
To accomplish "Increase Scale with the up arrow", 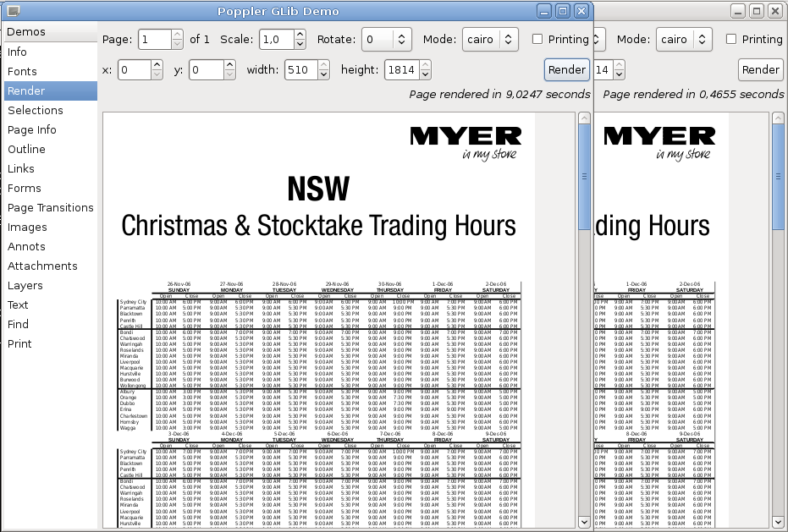I will click(300, 35).
